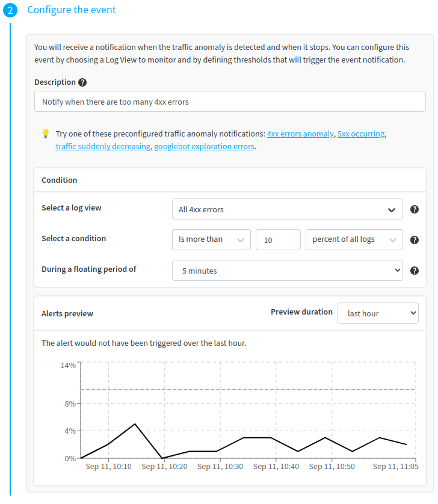Click the help icon beside Description

click(x=82, y=82)
